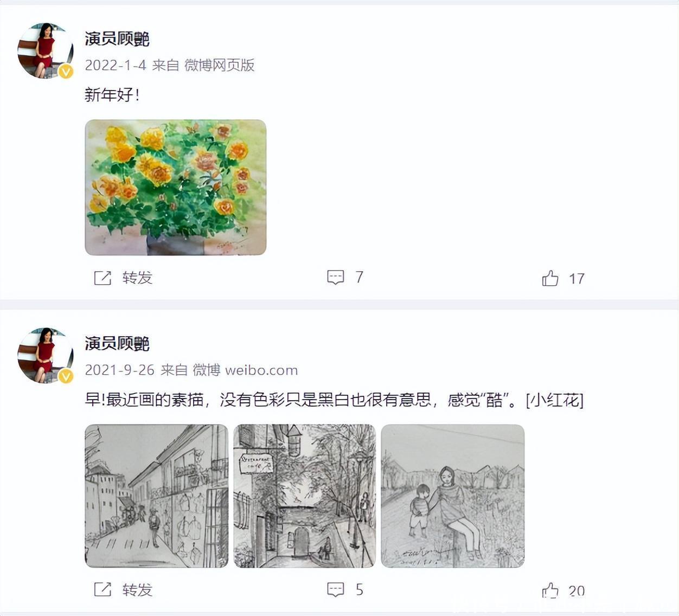
Task: Click the repost icon on the 新年好 post
Action: coord(103,278)
